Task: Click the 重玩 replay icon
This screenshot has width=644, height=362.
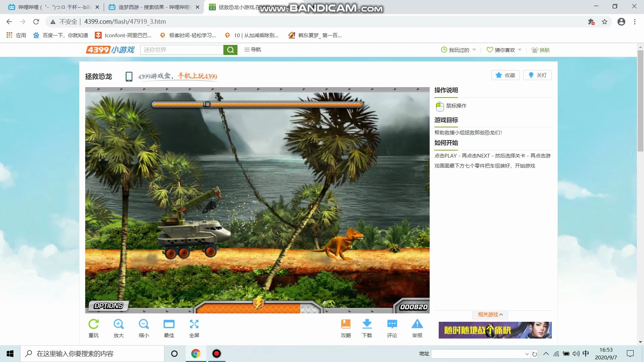Action: [94, 324]
